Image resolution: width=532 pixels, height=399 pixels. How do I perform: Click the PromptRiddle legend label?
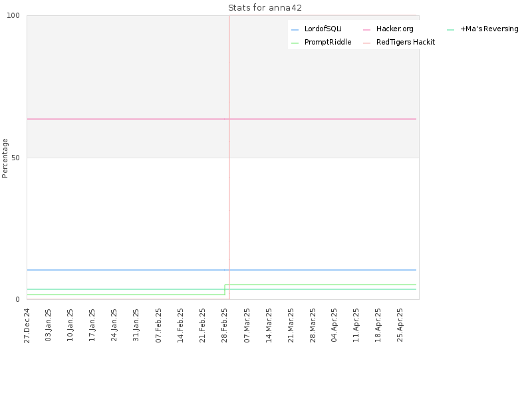click(328, 42)
